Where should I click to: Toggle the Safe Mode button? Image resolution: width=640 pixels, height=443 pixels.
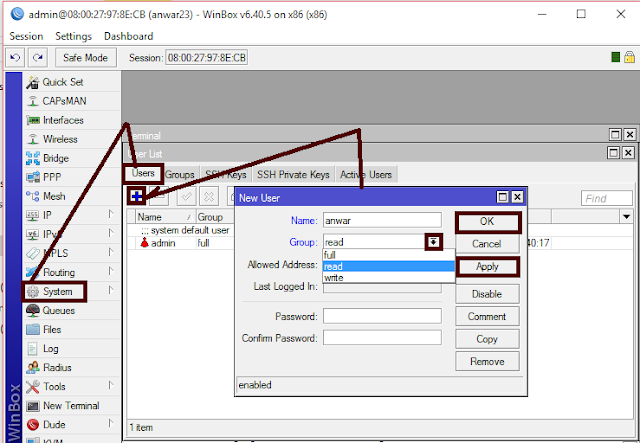pos(86,58)
